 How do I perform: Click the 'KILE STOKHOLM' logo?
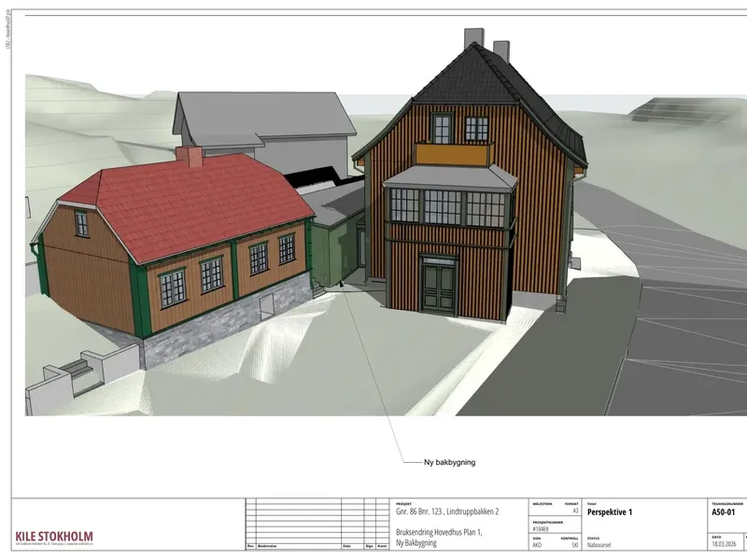pyautogui.click(x=54, y=537)
